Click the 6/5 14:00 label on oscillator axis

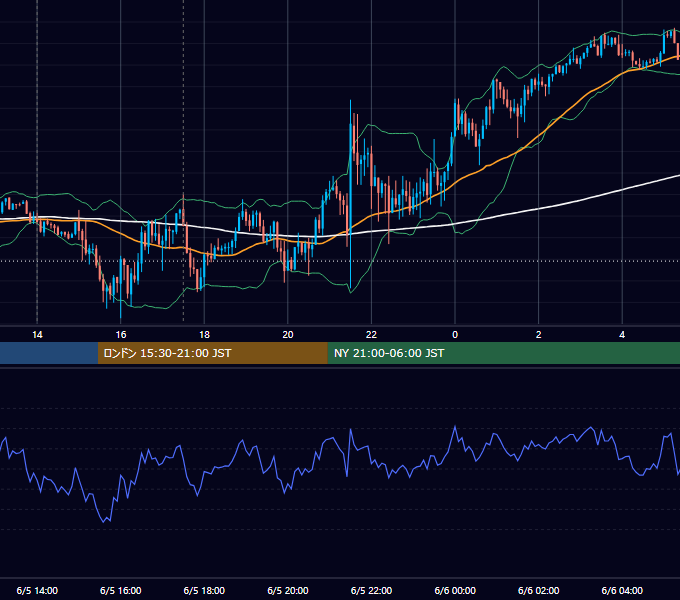pos(37,590)
